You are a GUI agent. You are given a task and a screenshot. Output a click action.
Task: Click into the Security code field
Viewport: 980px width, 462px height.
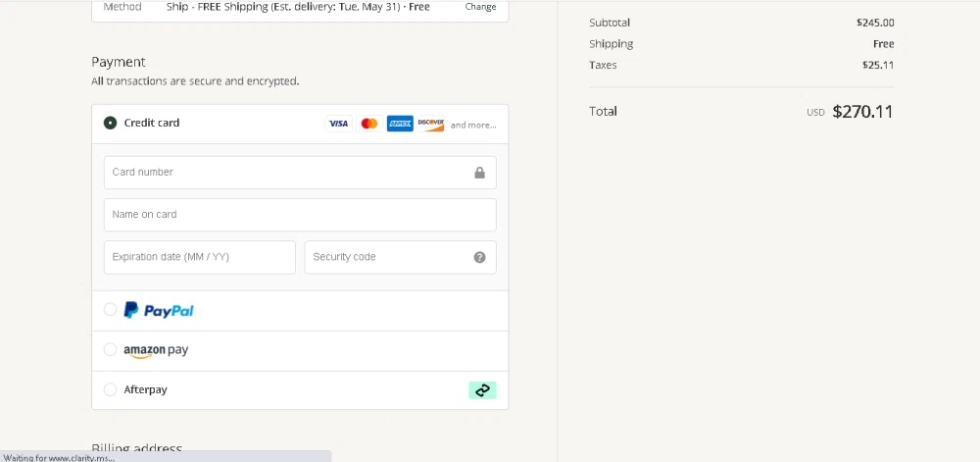tap(387, 257)
